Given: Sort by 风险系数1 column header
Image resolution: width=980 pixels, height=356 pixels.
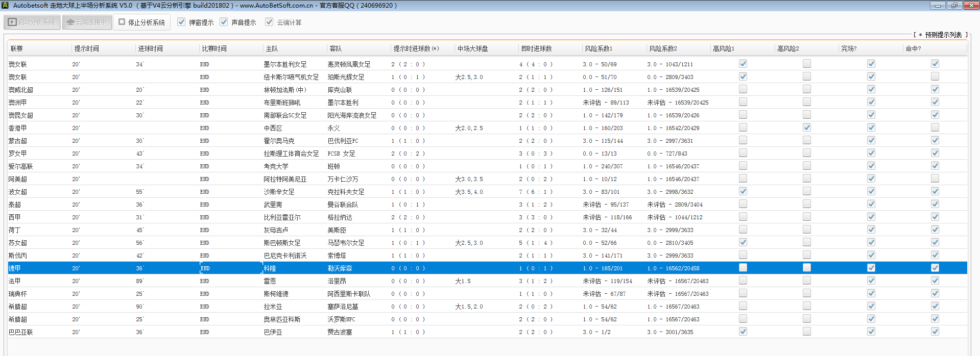Looking at the screenshot, I should click(599, 48).
